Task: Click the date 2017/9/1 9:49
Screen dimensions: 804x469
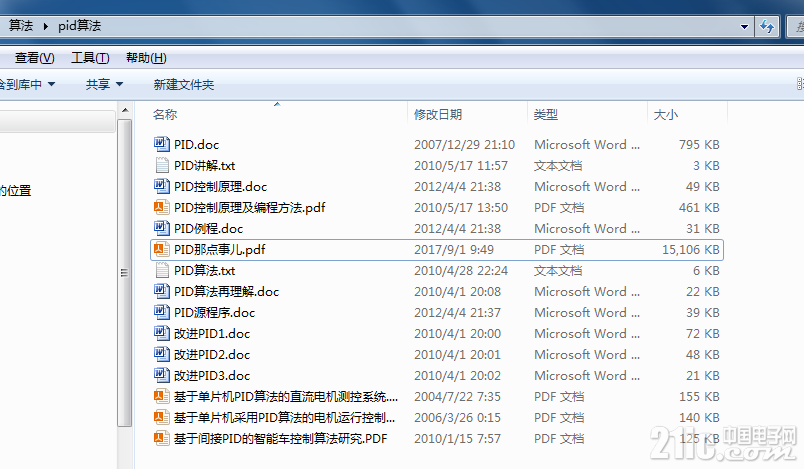Action: [x=454, y=250]
